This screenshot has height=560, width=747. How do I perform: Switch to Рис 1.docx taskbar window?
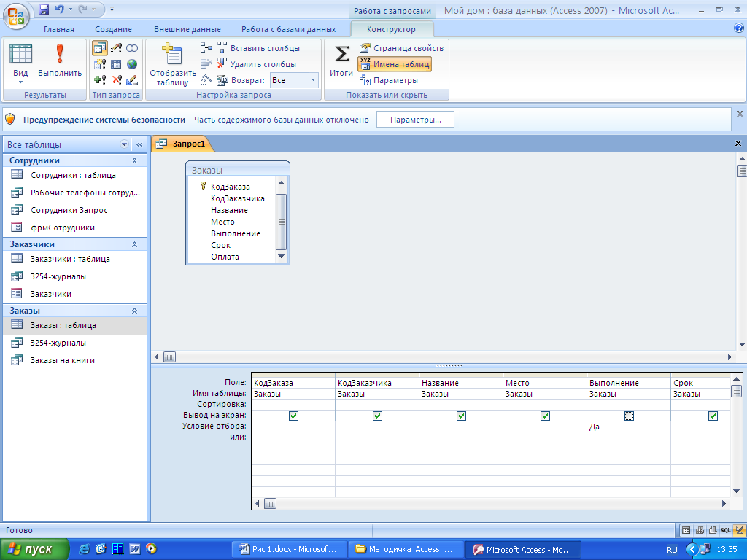pyautogui.click(x=289, y=550)
